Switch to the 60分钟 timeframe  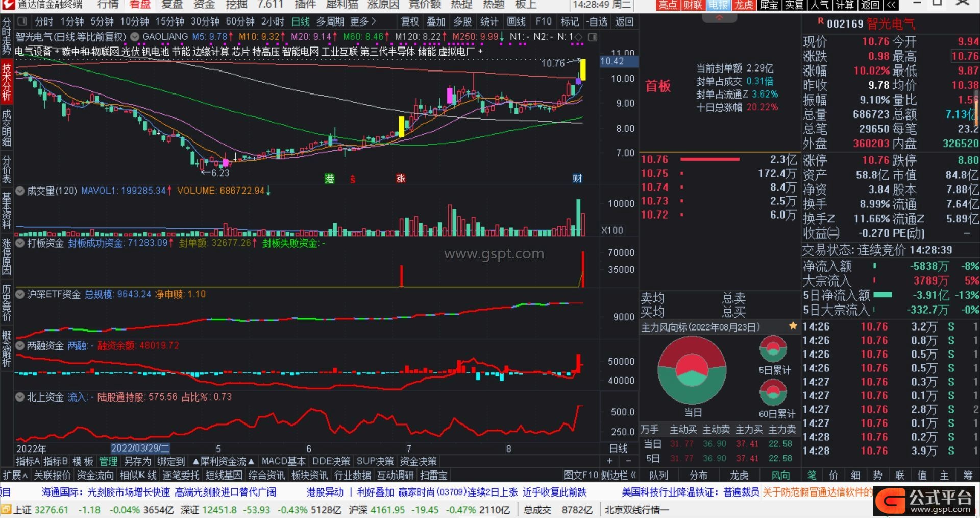point(240,21)
